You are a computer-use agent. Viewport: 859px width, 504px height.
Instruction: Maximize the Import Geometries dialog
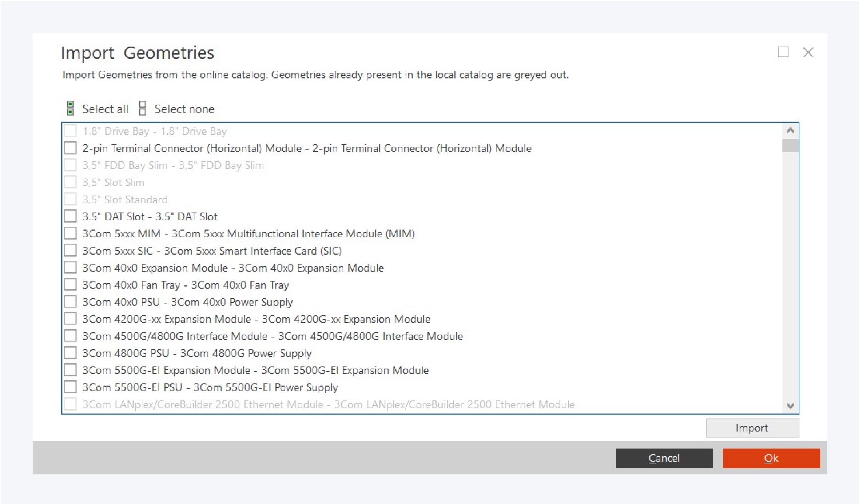tap(783, 52)
